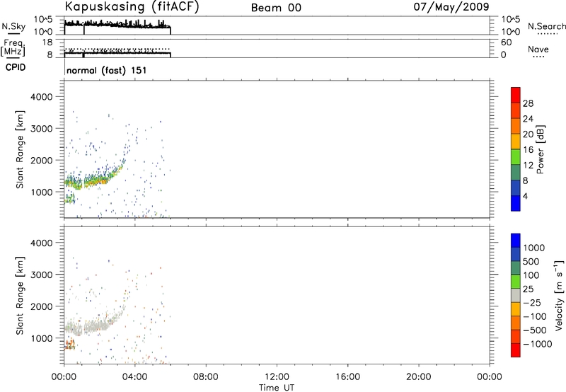
Task: Click the '20:00' time tick label
Action: point(418,377)
